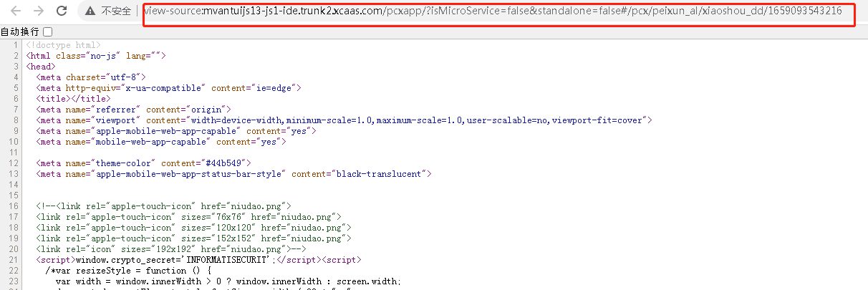Click line number 21 in the gutter

(13, 259)
